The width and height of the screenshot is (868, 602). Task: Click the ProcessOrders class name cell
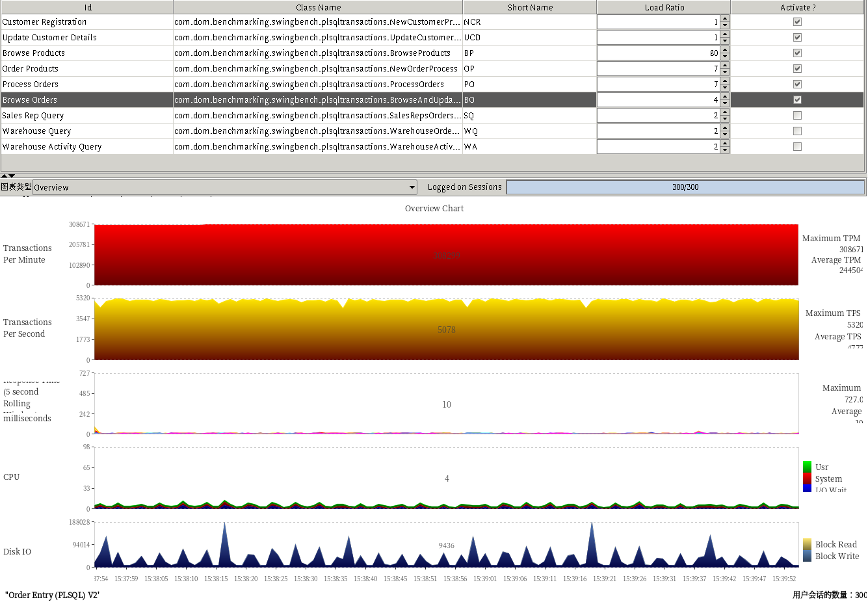318,84
